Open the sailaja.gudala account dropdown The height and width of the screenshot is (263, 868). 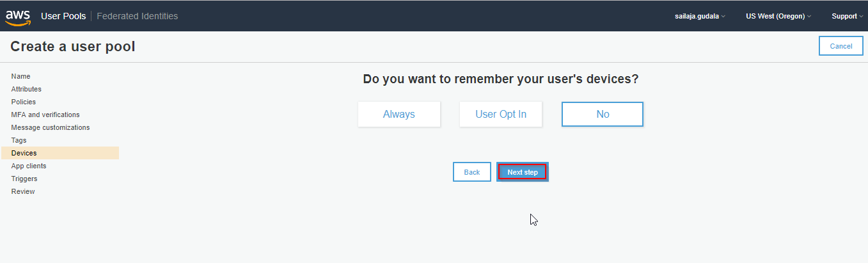coord(700,16)
